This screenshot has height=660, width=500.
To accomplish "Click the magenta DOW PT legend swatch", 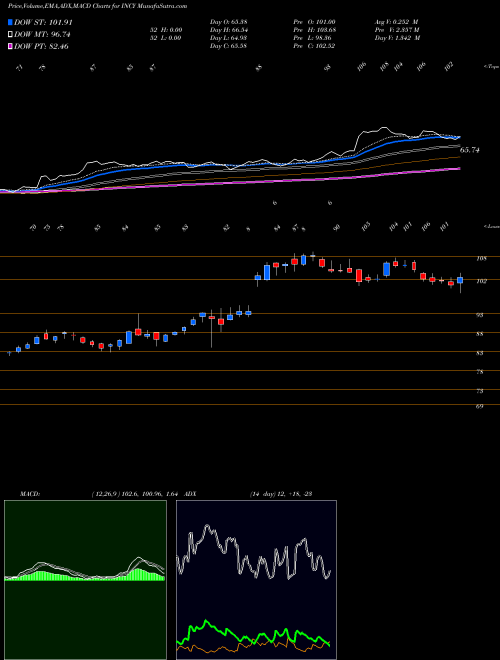I will click(x=10, y=46).
